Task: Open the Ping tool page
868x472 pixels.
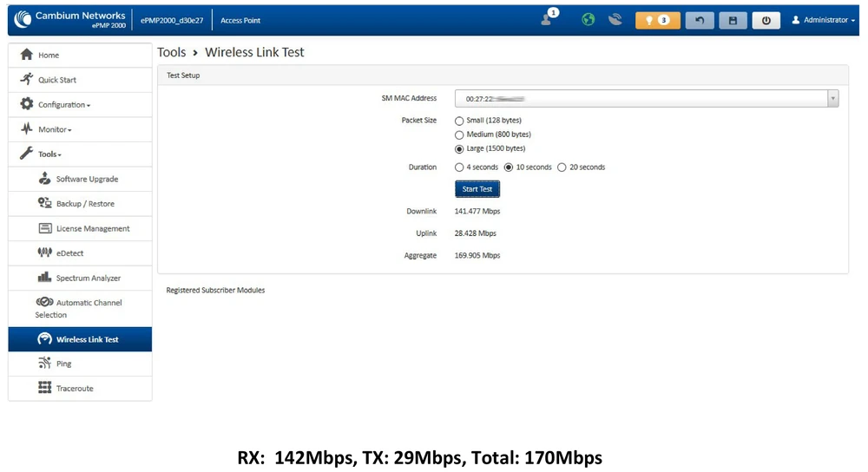Action: coord(63,364)
